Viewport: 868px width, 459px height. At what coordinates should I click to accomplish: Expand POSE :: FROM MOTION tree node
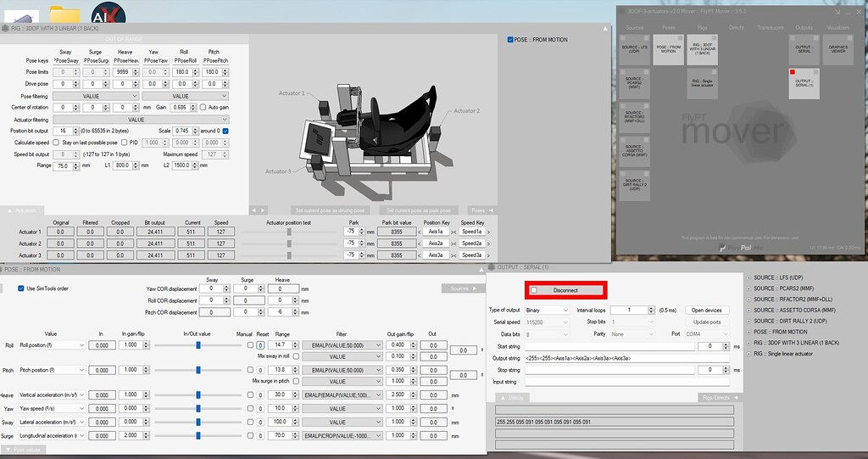pos(749,332)
